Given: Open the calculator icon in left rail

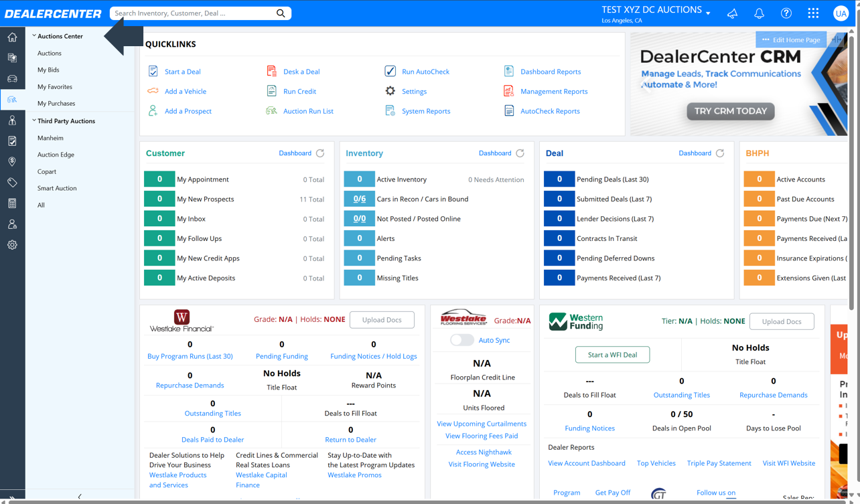Looking at the screenshot, I should (x=12, y=203).
